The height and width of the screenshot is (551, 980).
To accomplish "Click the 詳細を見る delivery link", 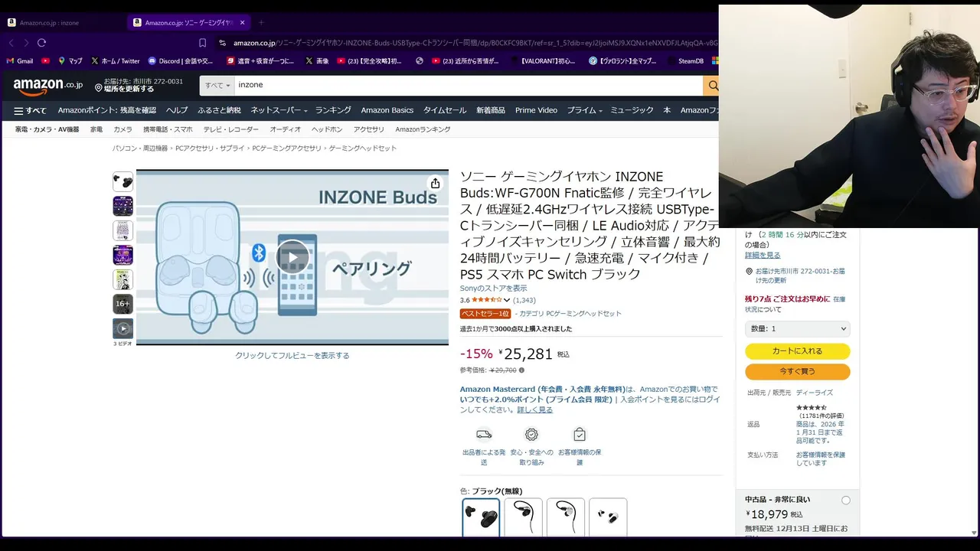I will pos(763,255).
